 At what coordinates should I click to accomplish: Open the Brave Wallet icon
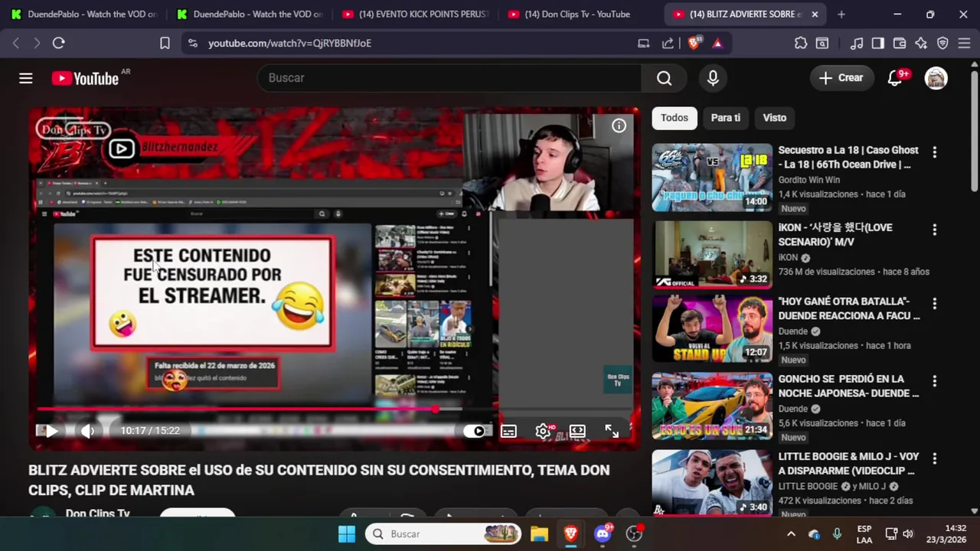click(900, 44)
